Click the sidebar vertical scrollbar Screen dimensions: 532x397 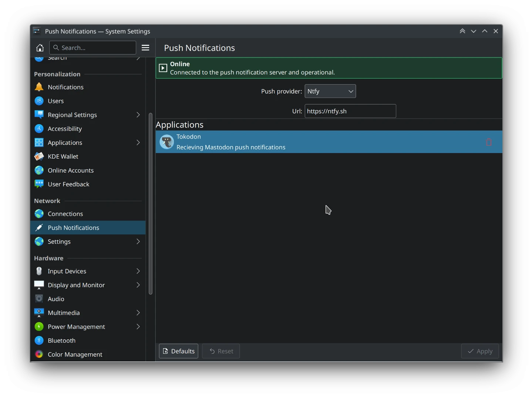click(151, 204)
